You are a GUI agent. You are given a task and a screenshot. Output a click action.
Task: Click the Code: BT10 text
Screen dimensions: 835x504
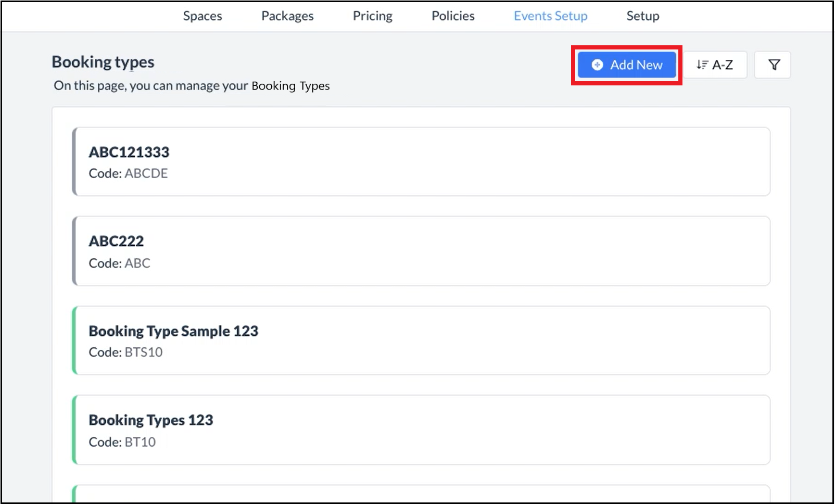pos(122,442)
